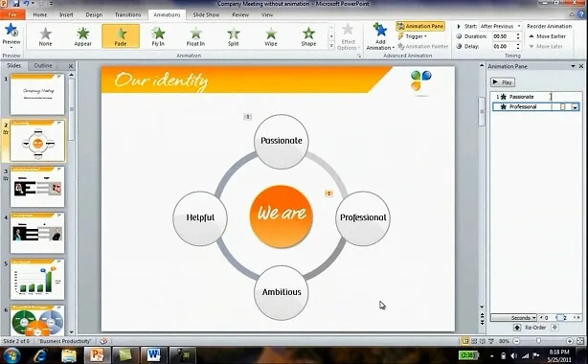The width and height of the screenshot is (588, 364).
Task: Click the Add Animation star icon
Action: [x=380, y=30]
